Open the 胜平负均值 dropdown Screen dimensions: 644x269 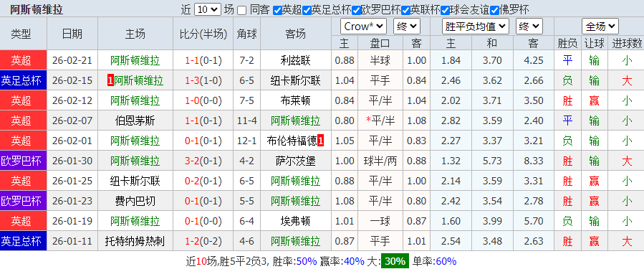click(476, 27)
